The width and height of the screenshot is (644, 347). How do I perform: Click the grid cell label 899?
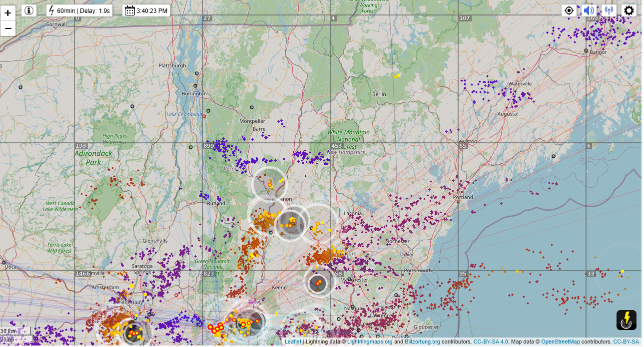(208, 146)
